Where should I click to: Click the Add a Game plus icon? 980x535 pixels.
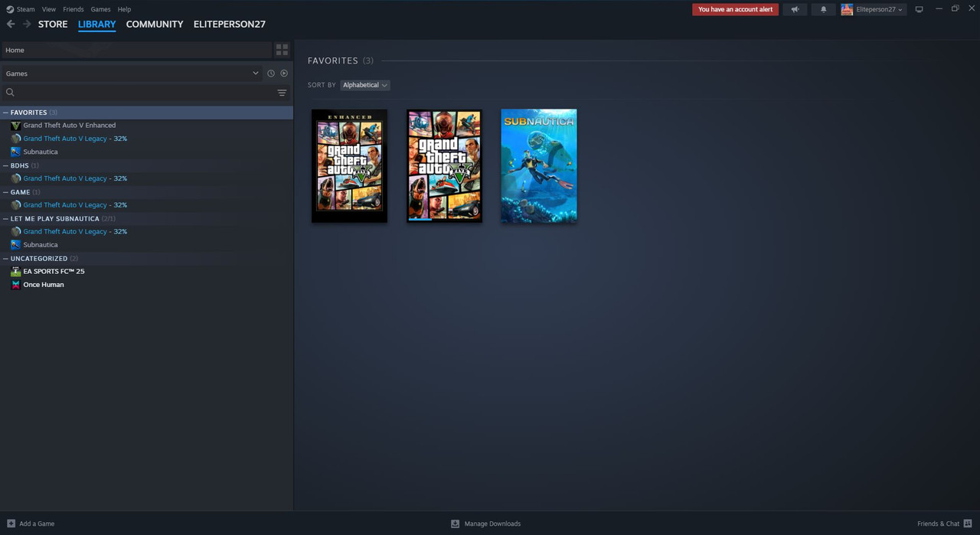pos(11,524)
